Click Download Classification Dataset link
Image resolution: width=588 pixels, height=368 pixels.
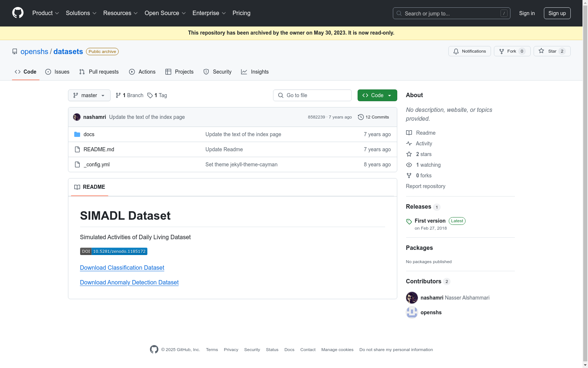click(122, 268)
